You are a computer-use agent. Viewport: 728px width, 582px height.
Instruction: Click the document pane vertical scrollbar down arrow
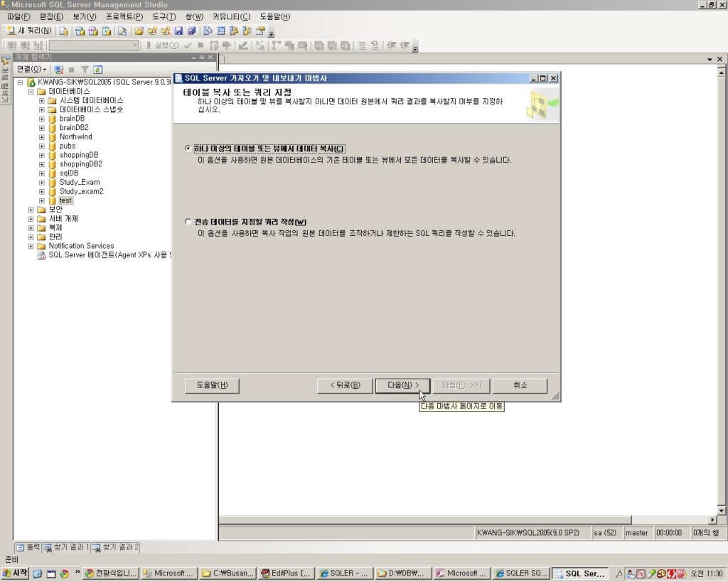point(721,510)
